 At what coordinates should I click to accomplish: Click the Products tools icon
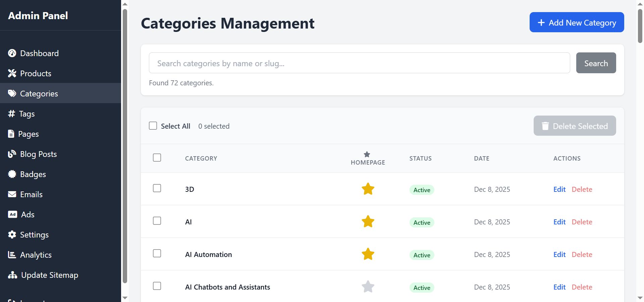click(x=12, y=73)
